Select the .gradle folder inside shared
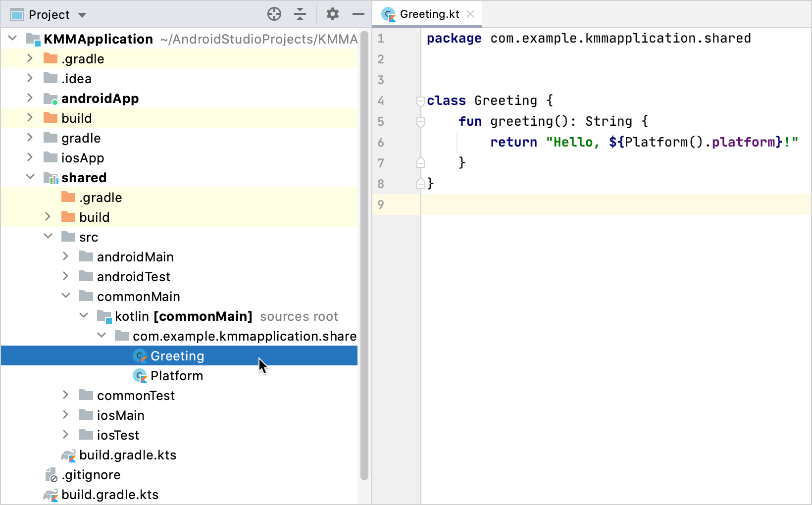 click(179, 198)
